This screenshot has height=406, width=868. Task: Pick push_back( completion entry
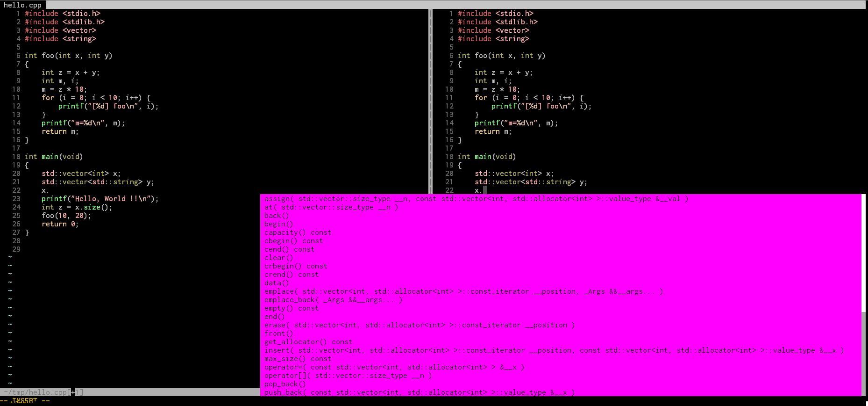pyautogui.click(x=561, y=392)
